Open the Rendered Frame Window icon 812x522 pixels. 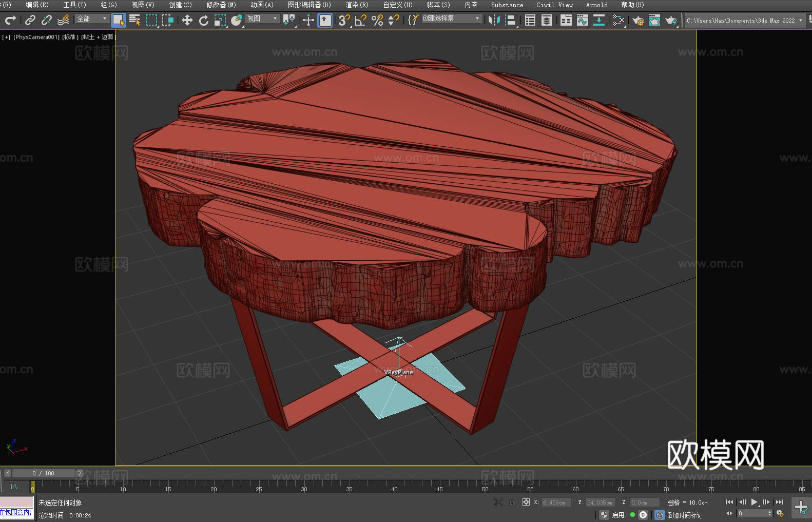pos(654,20)
